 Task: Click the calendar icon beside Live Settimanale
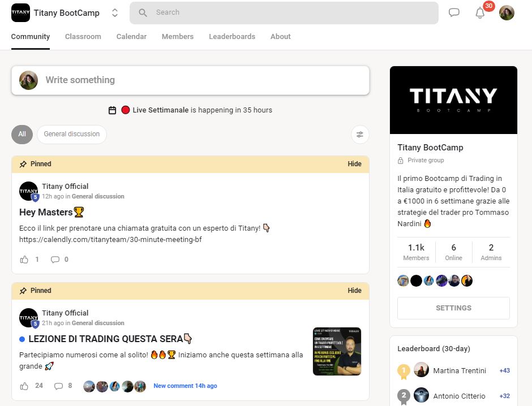pyautogui.click(x=112, y=110)
